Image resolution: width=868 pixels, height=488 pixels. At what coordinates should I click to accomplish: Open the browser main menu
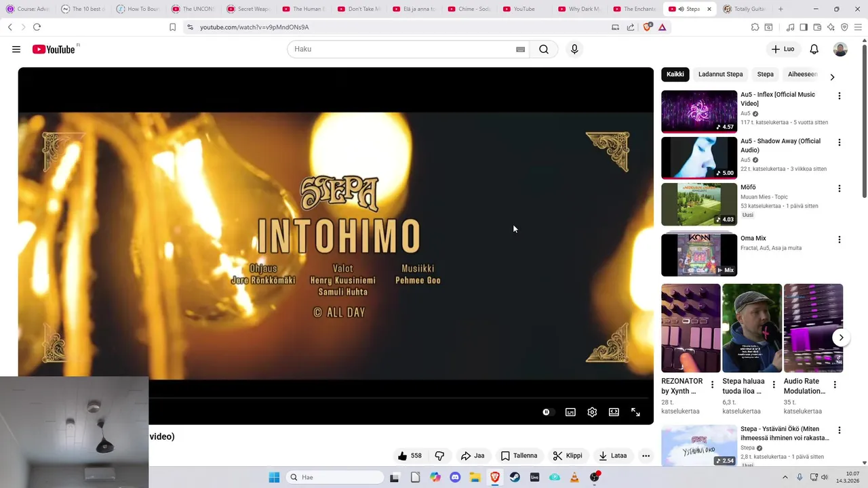[x=858, y=27]
